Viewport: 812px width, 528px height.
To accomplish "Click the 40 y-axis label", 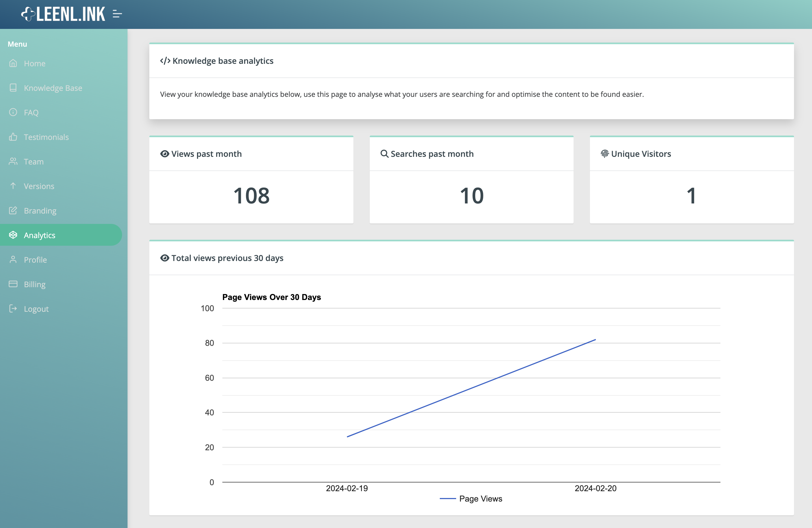I will pyautogui.click(x=209, y=413).
